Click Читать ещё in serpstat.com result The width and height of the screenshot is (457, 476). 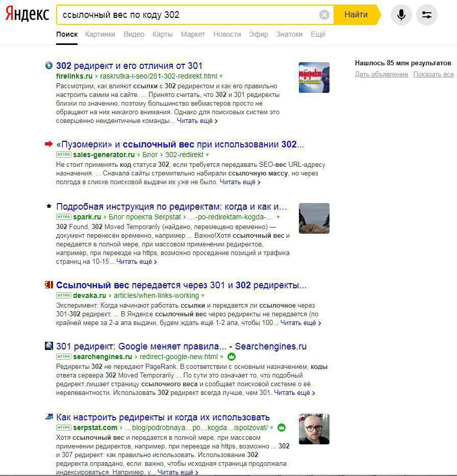[178, 472]
